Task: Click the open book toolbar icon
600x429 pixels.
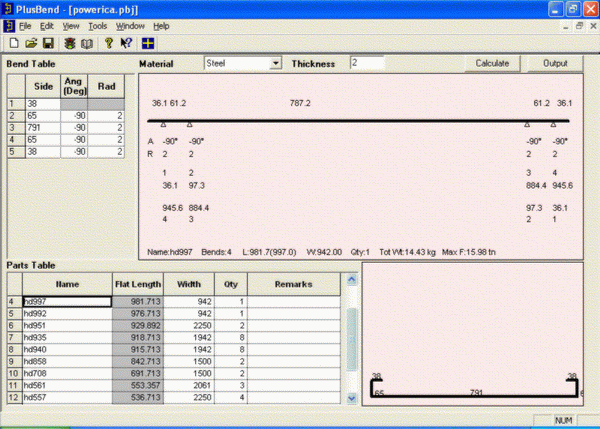Action: [x=86, y=43]
